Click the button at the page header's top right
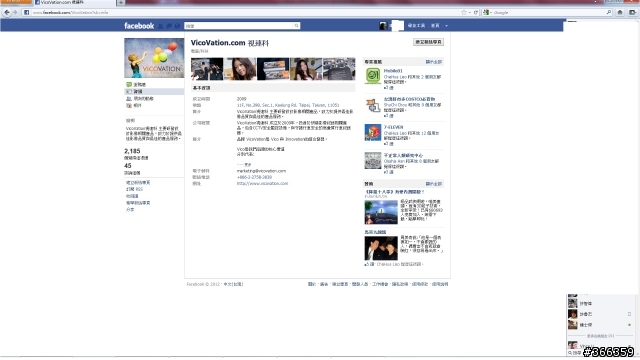The height and width of the screenshot is (360, 640). (428, 42)
